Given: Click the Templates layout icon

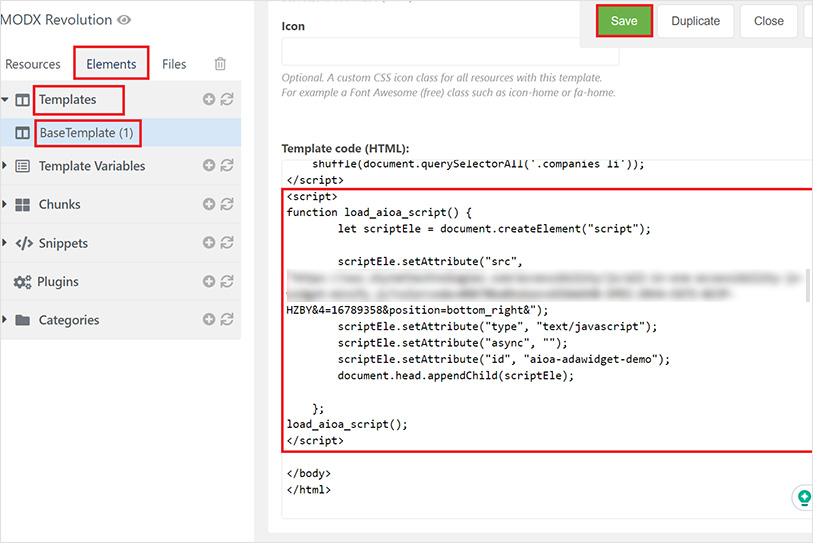Looking at the screenshot, I should pyautogui.click(x=22, y=100).
